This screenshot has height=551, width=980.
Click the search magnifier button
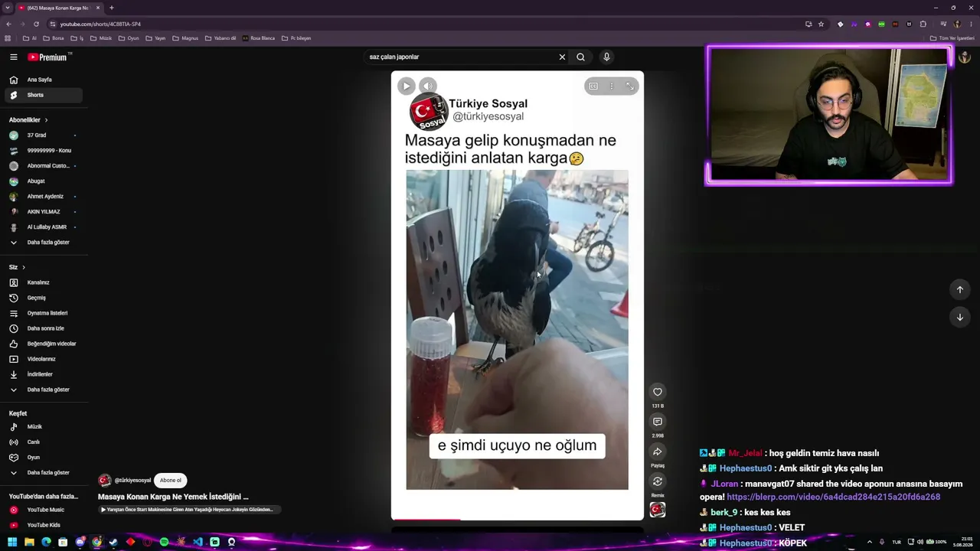(x=580, y=57)
